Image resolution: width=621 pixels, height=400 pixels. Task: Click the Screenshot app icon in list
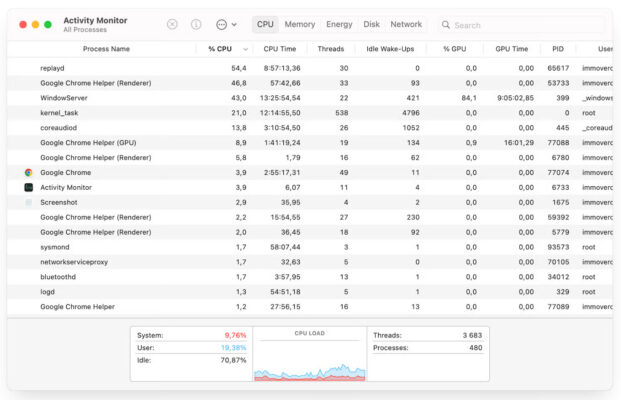(x=28, y=202)
